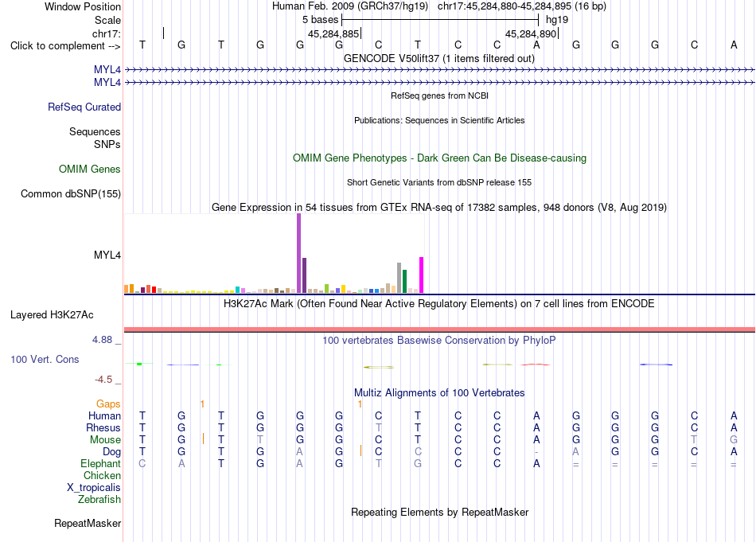Viewport: 756px width, 542px height.
Task: Click the Scale track label
Action: (x=107, y=20)
